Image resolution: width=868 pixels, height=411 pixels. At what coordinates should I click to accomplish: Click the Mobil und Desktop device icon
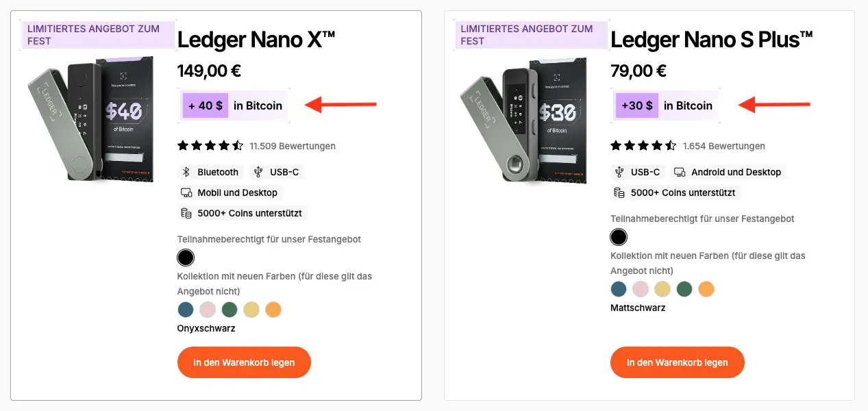click(186, 192)
